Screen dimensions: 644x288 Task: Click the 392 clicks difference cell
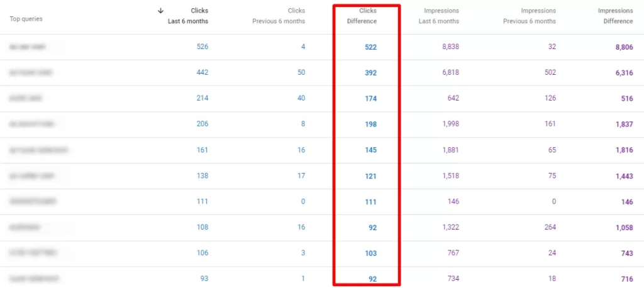370,73
